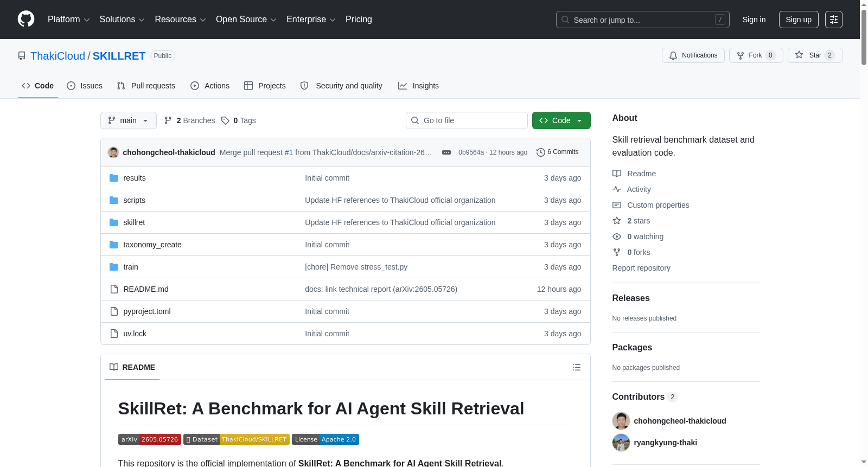Open commit hash 0b9564a
The width and height of the screenshot is (868, 467).
coord(471,152)
